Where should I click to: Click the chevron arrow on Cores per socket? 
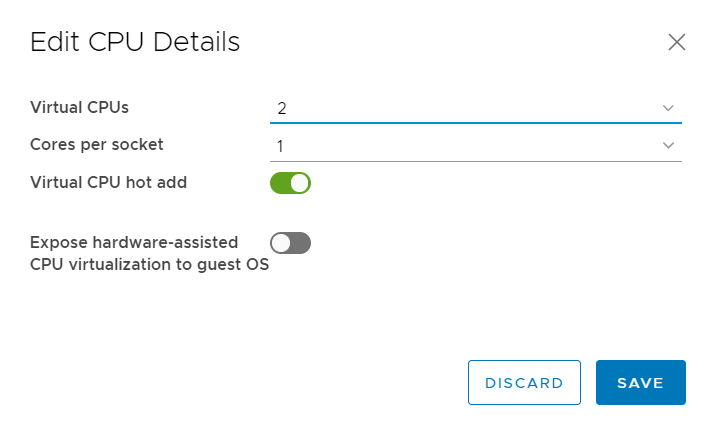pos(668,146)
